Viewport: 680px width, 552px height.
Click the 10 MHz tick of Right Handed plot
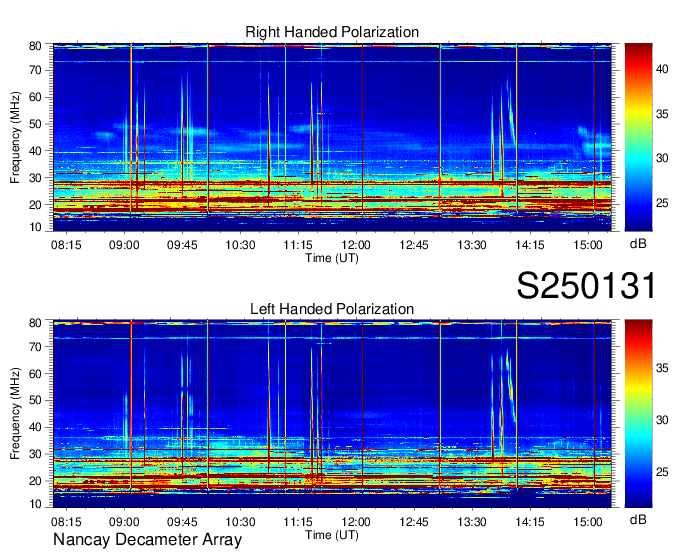[35, 227]
